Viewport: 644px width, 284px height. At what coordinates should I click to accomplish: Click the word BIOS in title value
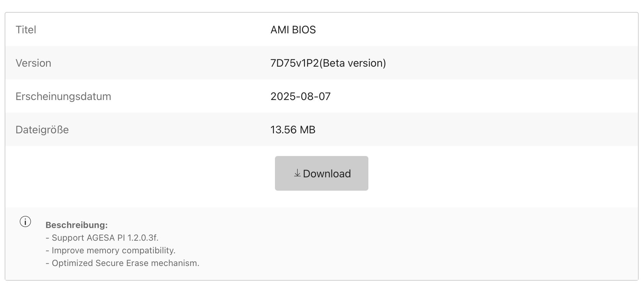click(x=304, y=30)
